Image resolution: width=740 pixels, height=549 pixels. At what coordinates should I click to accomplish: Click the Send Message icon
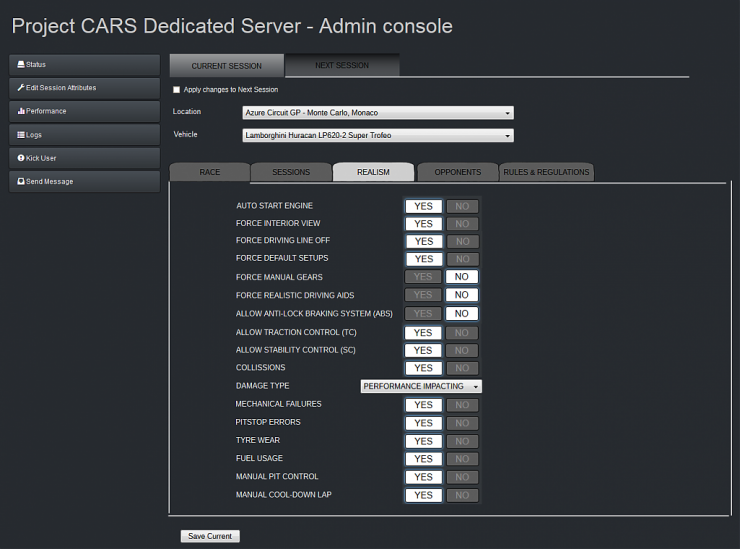[21, 181]
